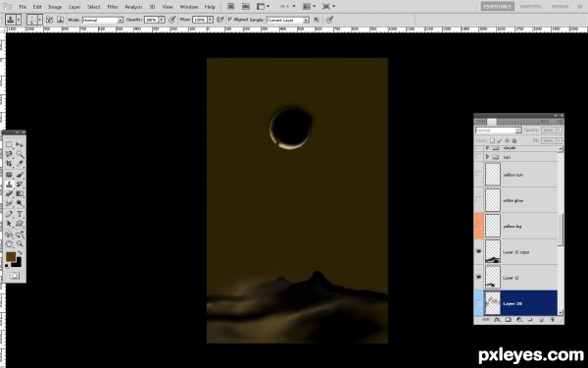The width and height of the screenshot is (588, 368).
Task: Show the sun group
Action: pyautogui.click(x=478, y=157)
